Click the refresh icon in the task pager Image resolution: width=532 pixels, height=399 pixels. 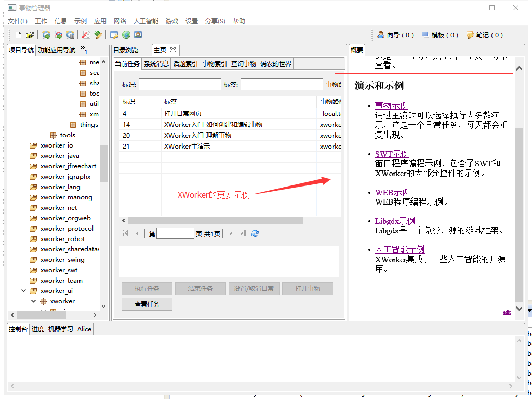[255, 233]
